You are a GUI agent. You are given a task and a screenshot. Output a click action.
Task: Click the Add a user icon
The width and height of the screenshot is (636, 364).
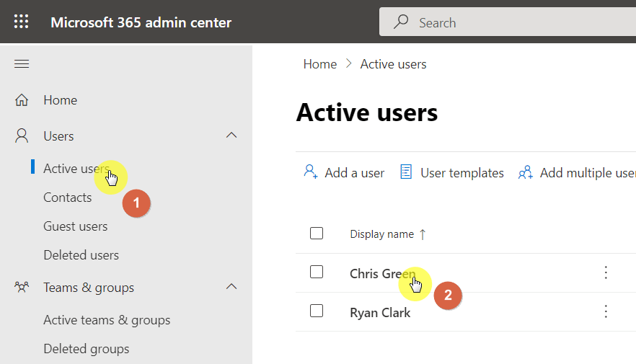pyautogui.click(x=311, y=172)
